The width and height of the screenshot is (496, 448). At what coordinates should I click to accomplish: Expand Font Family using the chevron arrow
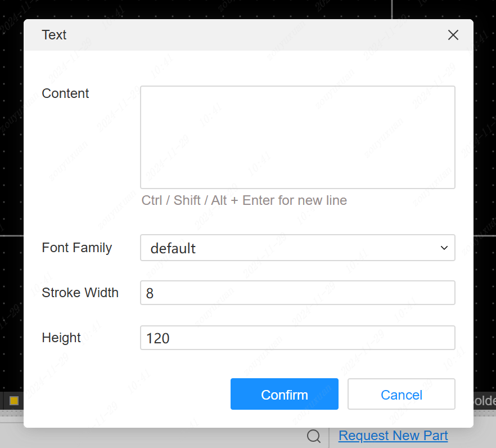coord(444,248)
